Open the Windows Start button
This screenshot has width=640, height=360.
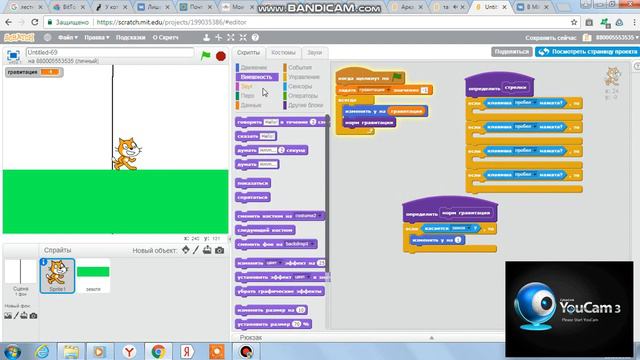pyautogui.click(x=13, y=351)
